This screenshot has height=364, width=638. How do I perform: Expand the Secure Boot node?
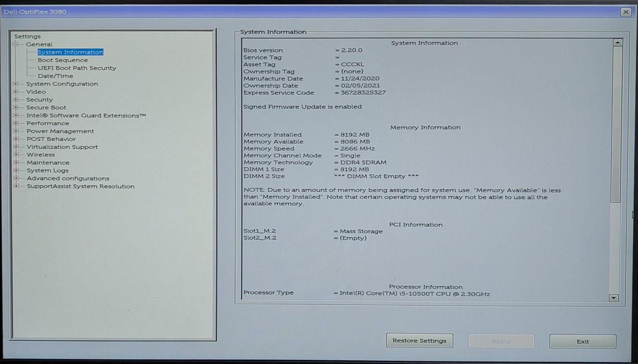[x=16, y=108]
